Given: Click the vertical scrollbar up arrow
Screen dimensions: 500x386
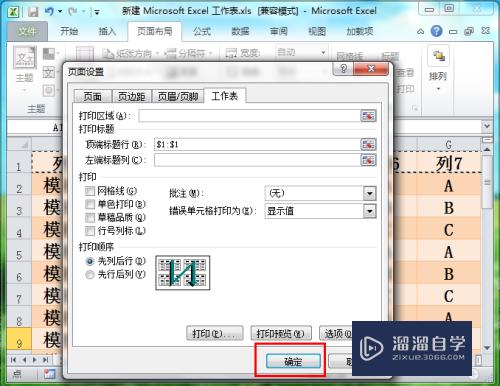Looking at the screenshot, I should [x=487, y=149].
